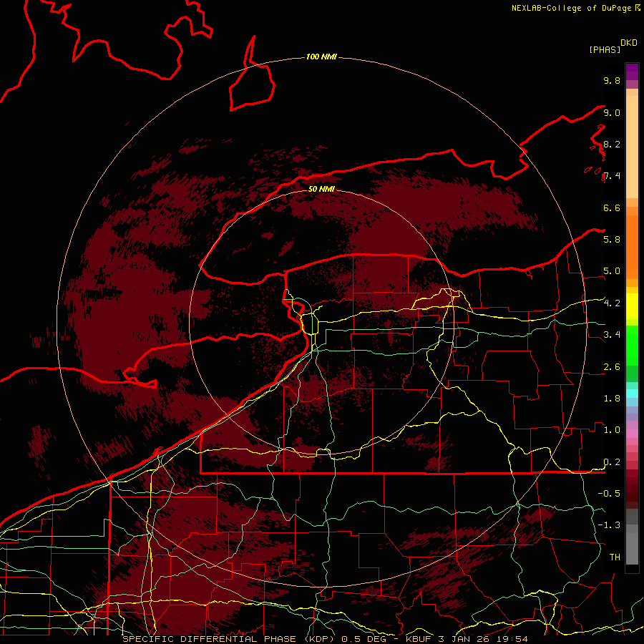Click the DKD units label above color bar

[x=629, y=43]
